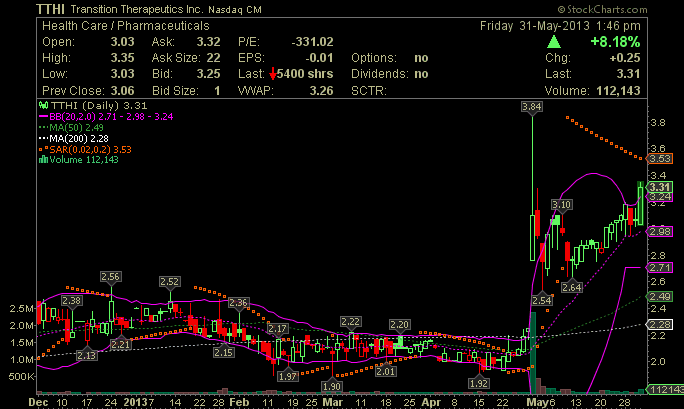Screen dimensions: 684x409
Task: Click the 3.84 peak price label
Action: [x=532, y=106]
